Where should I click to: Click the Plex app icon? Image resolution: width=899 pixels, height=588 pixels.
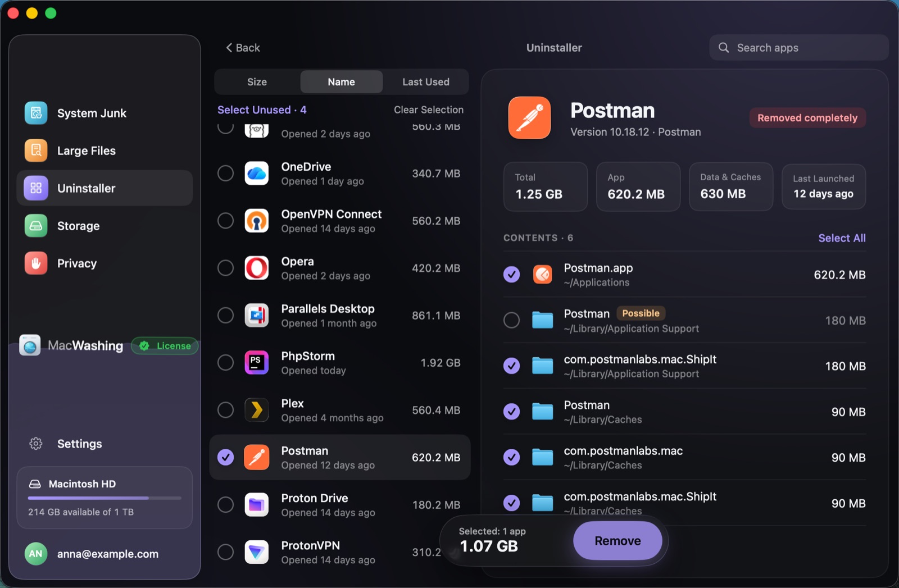click(x=257, y=410)
